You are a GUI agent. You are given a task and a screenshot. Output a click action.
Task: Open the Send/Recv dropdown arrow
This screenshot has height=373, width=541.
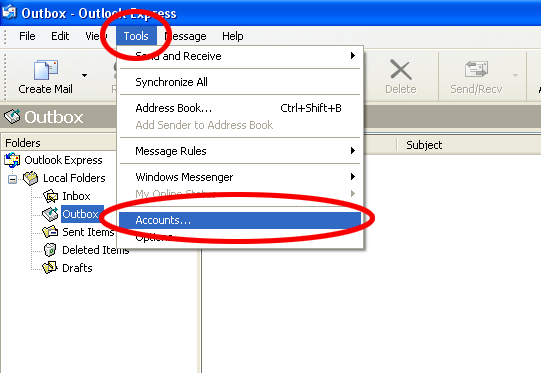pyautogui.click(x=515, y=75)
